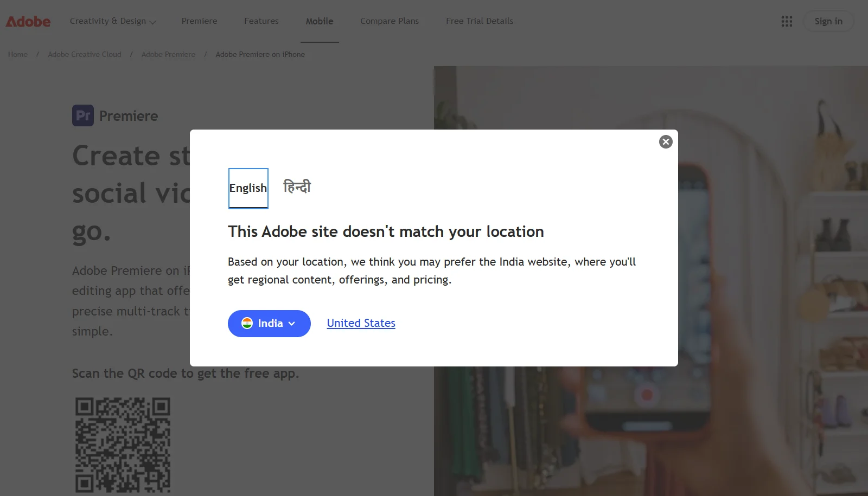This screenshot has height=496, width=868.
Task: Click the India flag icon
Action: click(247, 323)
